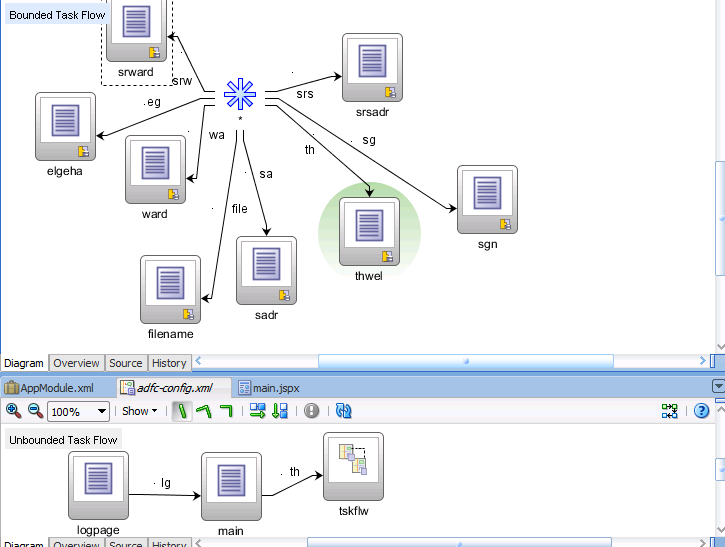The height and width of the screenshot is (547, 725).
Task: Expand the Show dropdown menu
Action: tap(139, 411)
